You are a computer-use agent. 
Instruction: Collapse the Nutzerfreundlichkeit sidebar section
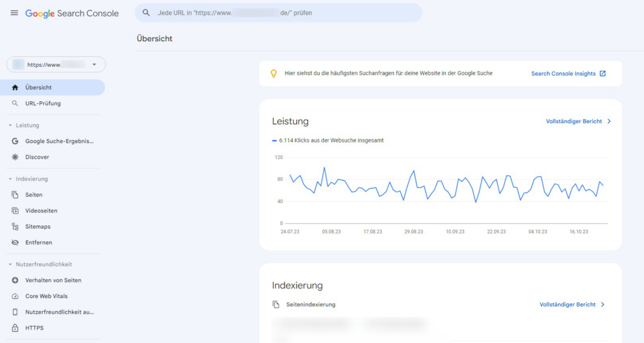pos(40,264)
